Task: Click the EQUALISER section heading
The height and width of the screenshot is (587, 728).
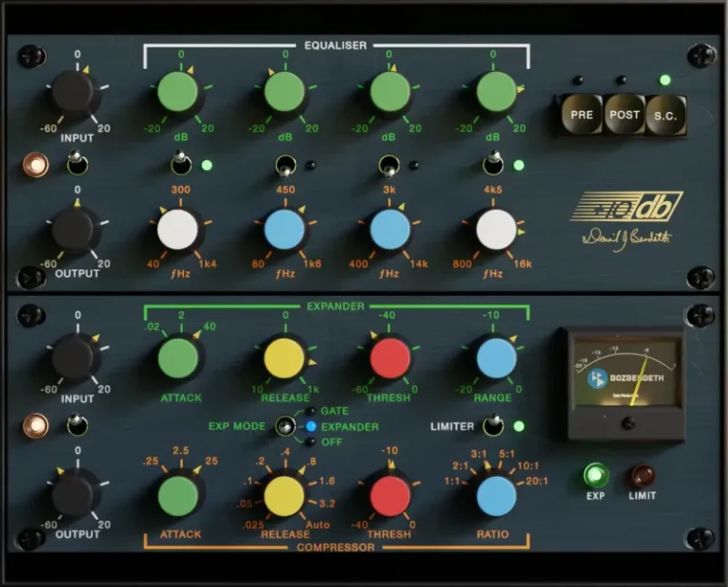Action: (336, 46)
